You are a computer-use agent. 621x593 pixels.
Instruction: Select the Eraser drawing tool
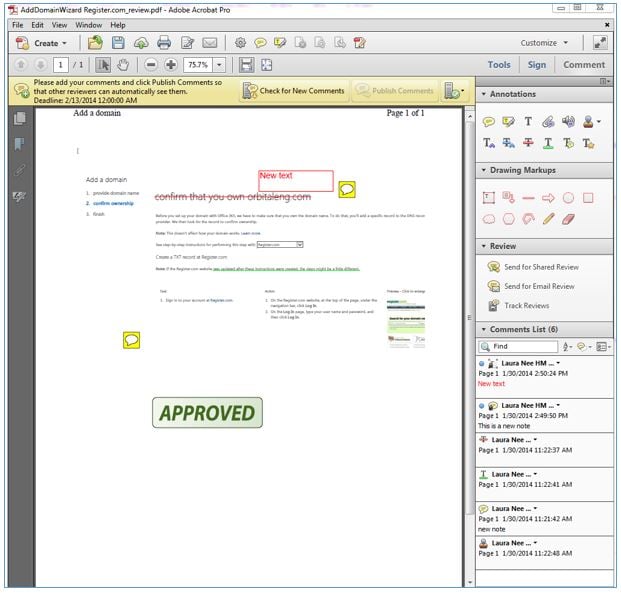[568, 218]
